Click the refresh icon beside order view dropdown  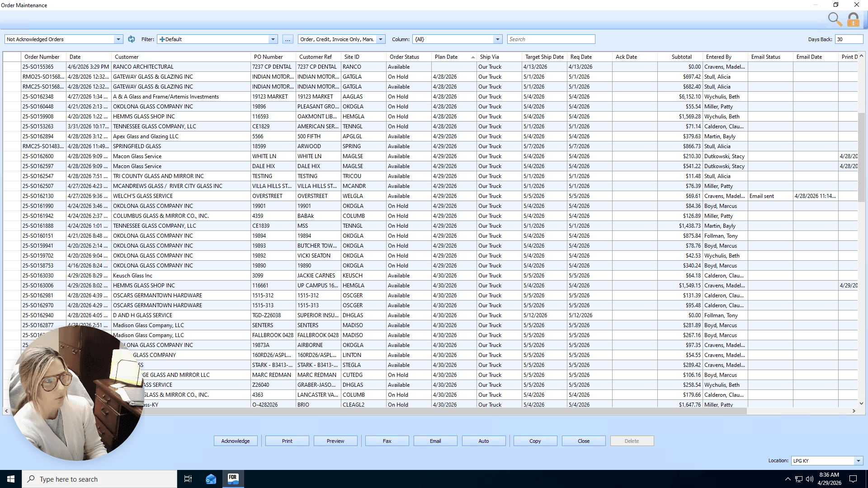(x=132, y=39)
